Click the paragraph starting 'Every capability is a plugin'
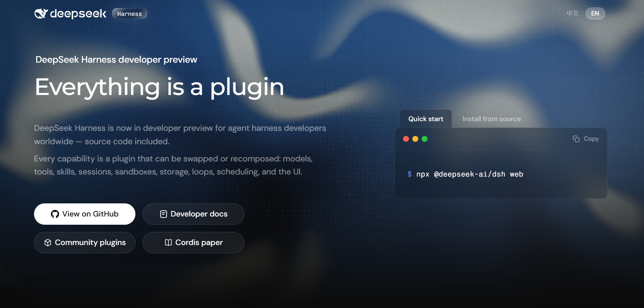This screenshot has width=644, height=308. (x=173, y=165)
